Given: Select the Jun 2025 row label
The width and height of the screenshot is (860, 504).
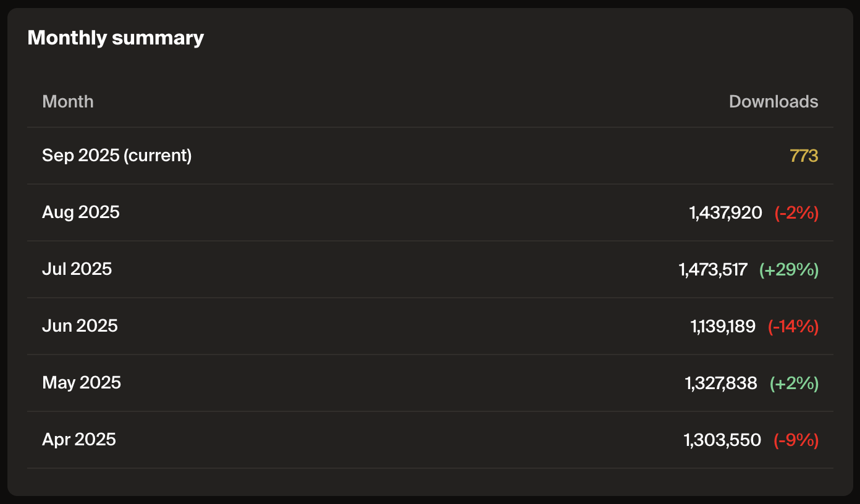Looking at the screenshot, I should pyautogui.click(x=80, y=326).
